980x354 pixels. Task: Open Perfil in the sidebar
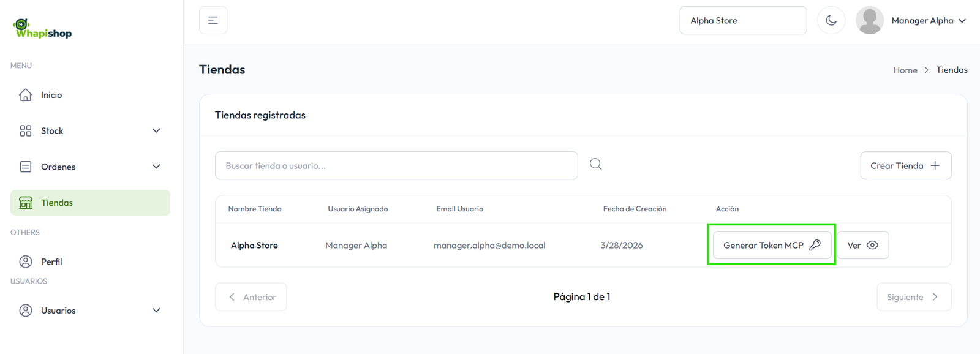point(51,262)
